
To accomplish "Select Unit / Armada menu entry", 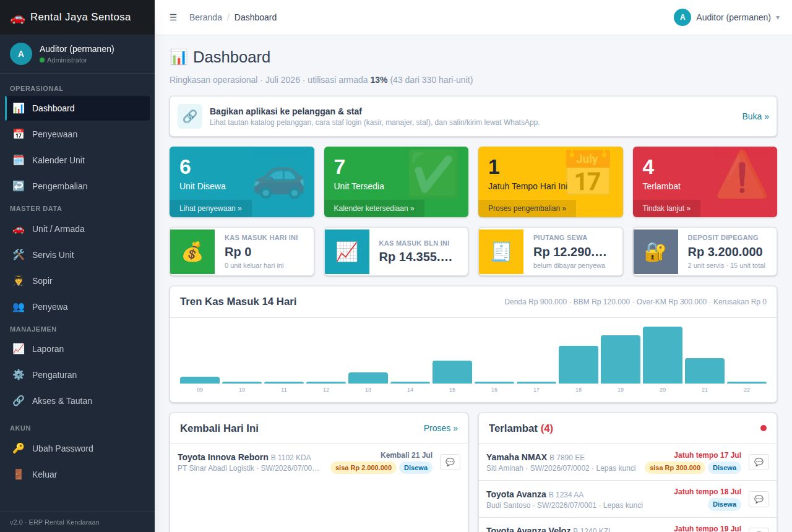I will [x=77, y=229].
